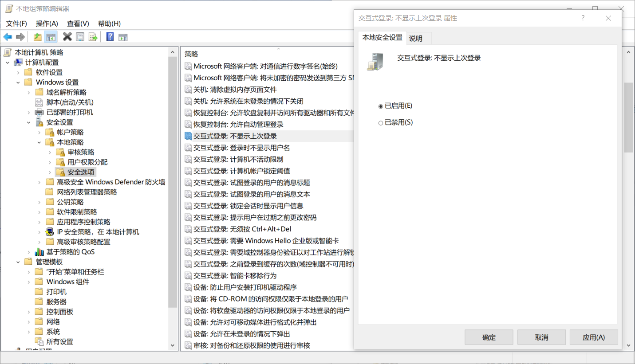The width and height of the screenshot is (635, 364).
Task: Click the Forward arrow in the toolbar
Action: coord(20,37)
